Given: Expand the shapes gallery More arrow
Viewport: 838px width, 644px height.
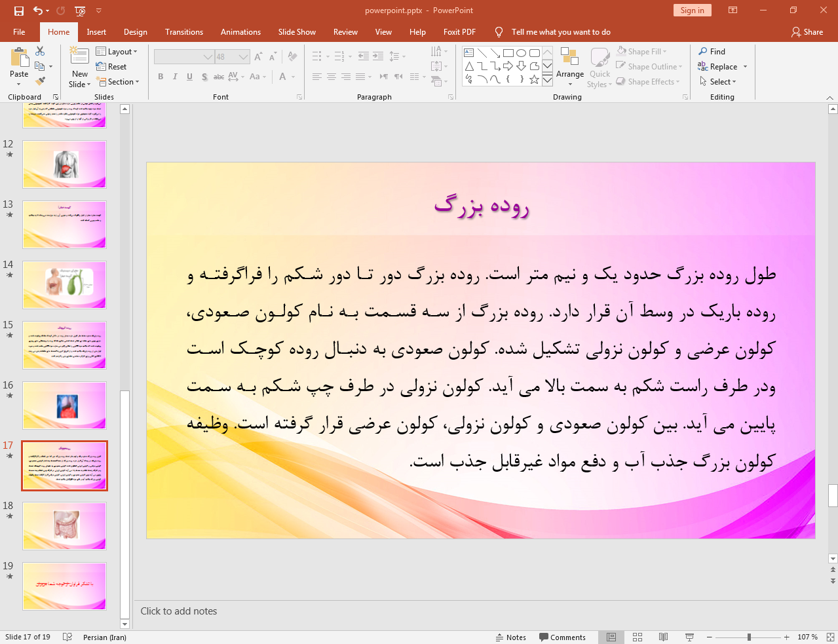Looking at the screenshot, I should click(547, 79).
